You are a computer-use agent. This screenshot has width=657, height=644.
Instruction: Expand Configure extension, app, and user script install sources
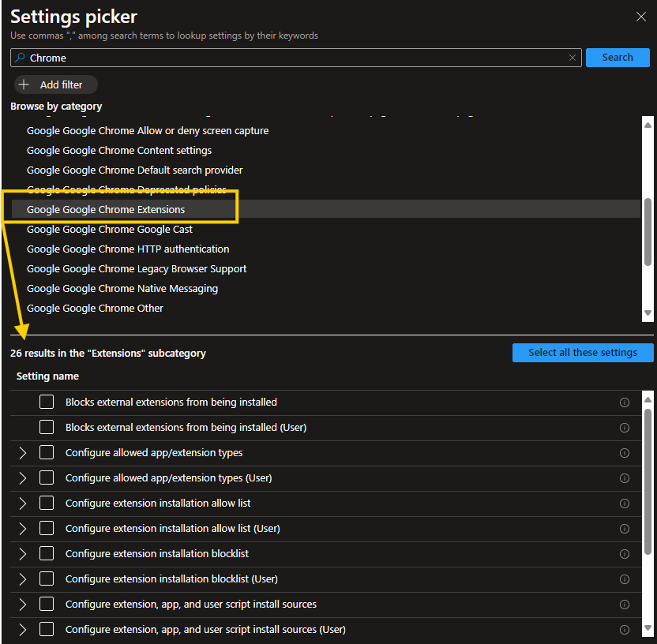pos(22,605)
